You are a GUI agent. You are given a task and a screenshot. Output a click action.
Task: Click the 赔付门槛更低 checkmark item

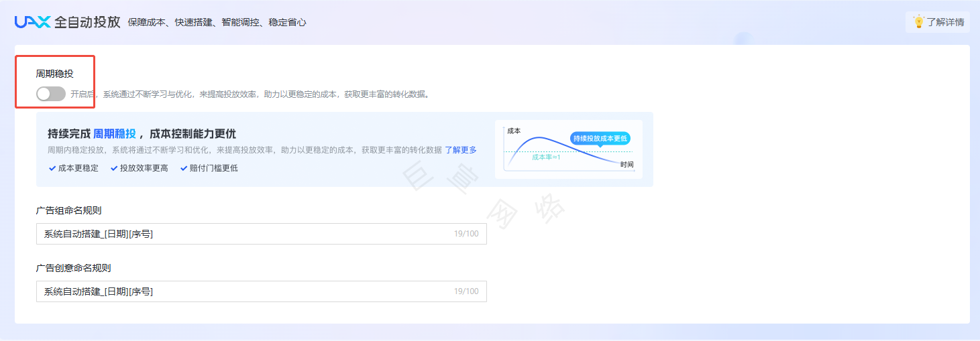tap(209, 168)
